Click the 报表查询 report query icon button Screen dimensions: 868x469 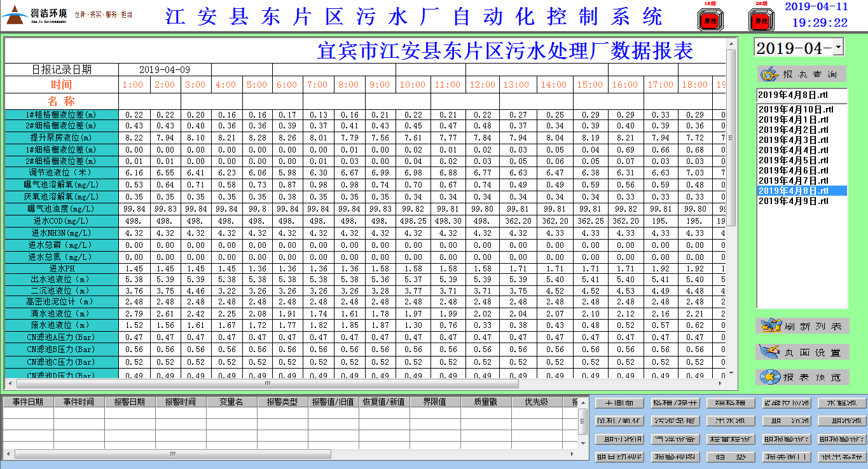pyautogui.click(x=801, y=74)
